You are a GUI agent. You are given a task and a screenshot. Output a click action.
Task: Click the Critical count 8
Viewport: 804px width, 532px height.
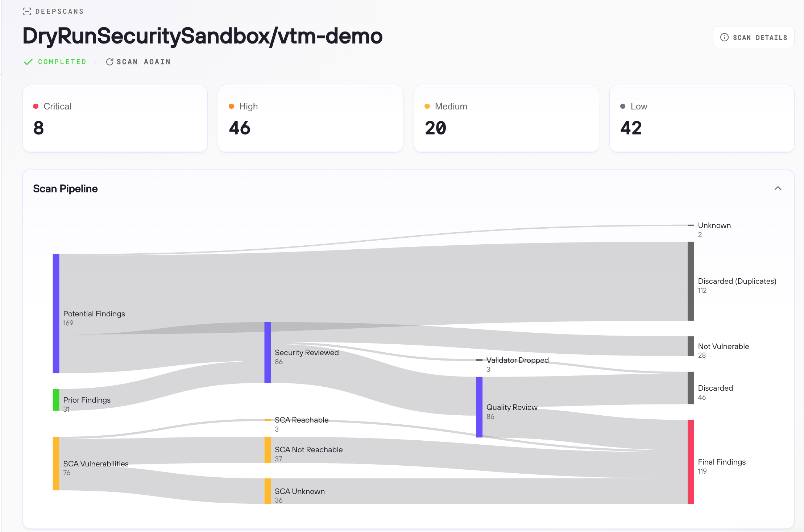39,128
